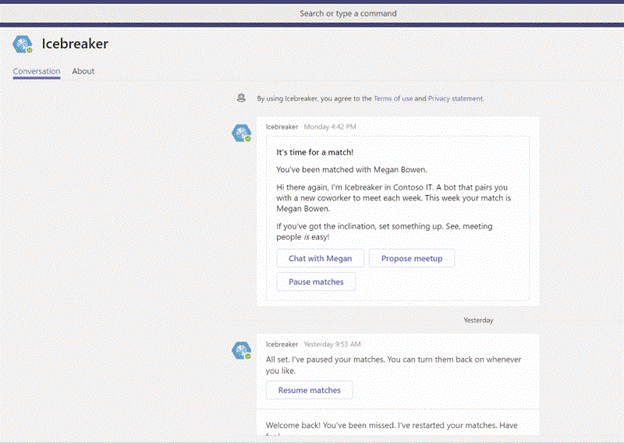Click sender name Icebreaker on Monday message
The image size is (624, 443).
(282, 127)
